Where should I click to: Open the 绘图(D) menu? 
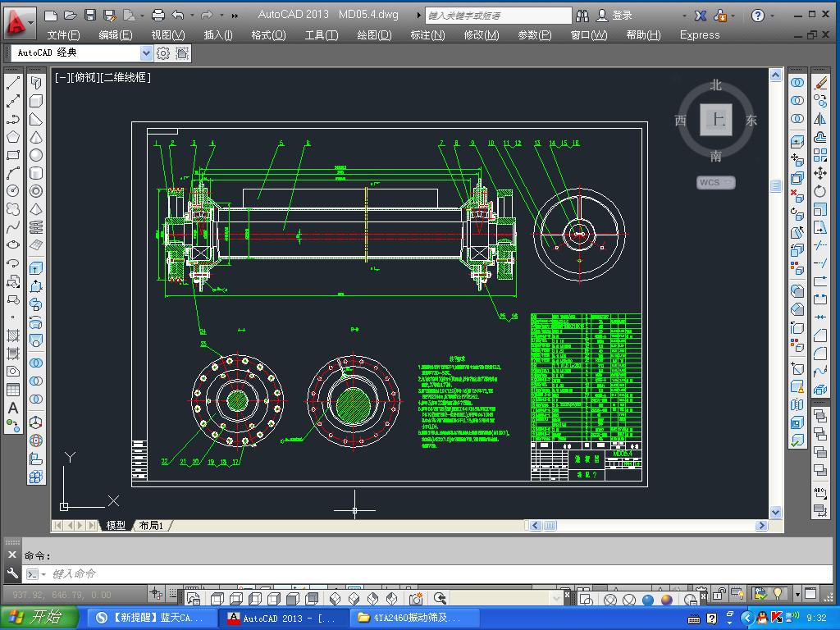pos(373,34)
